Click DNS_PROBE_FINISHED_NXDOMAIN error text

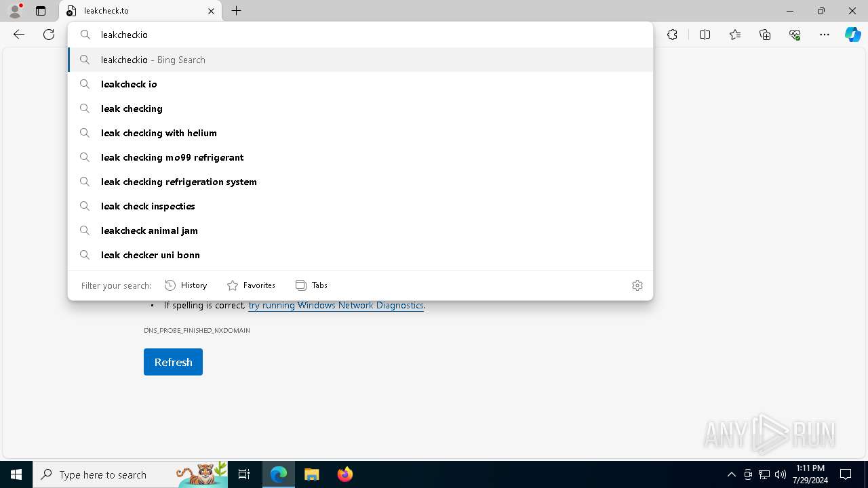tap(197, 330)
